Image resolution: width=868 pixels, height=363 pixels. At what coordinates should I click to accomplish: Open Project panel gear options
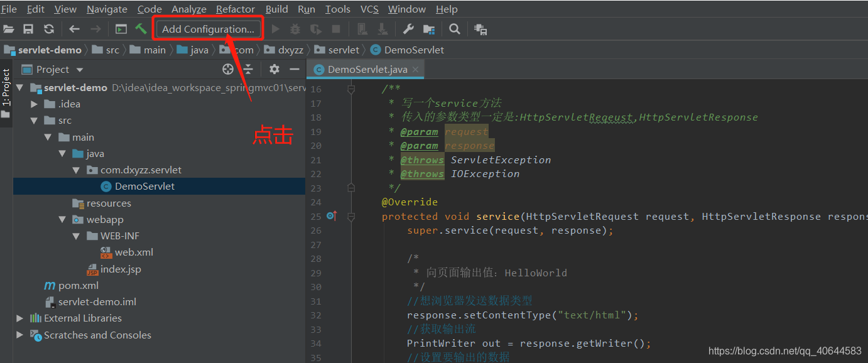click(274, 69)
